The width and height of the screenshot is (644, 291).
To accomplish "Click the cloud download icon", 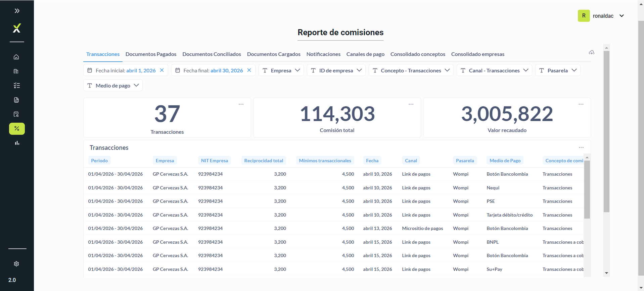I will (592, 52).
